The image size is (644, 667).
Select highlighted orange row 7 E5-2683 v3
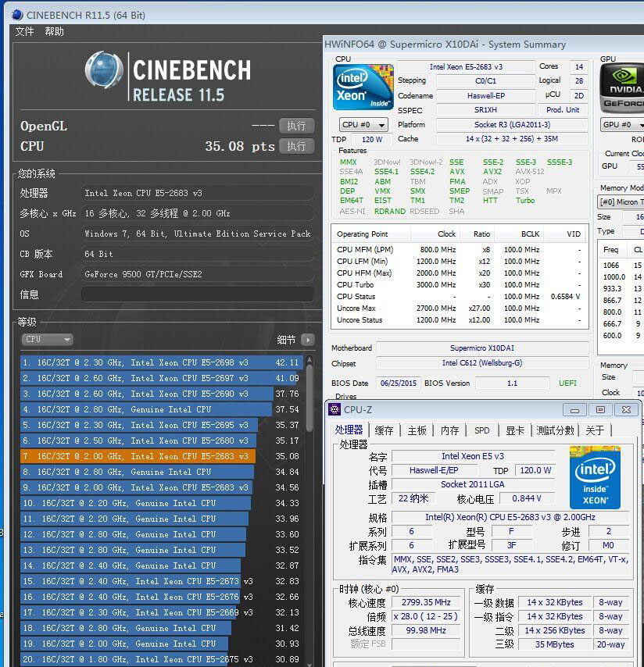tap(161, 456)
